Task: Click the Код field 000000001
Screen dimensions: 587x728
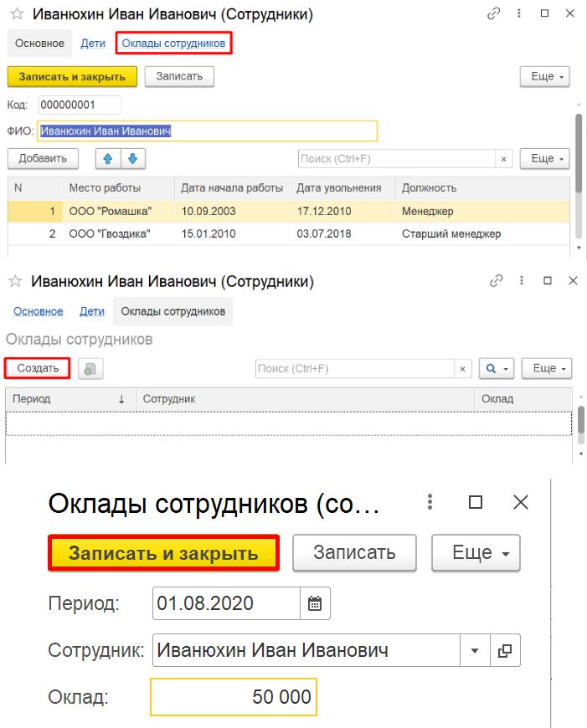Action: pos(80,105)
